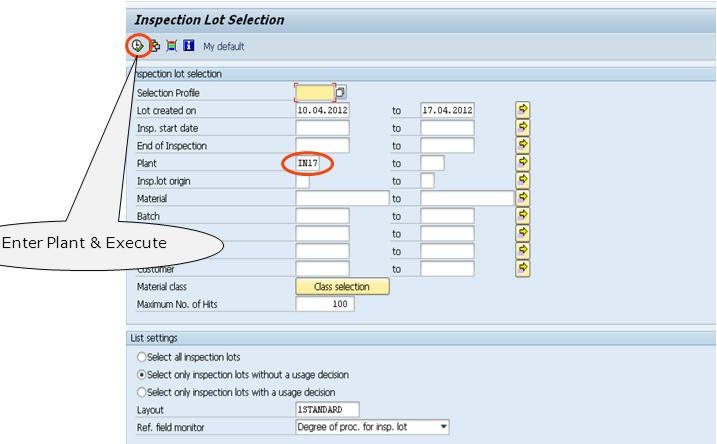
Task: Click the My default button
Action: pos(224,46)
